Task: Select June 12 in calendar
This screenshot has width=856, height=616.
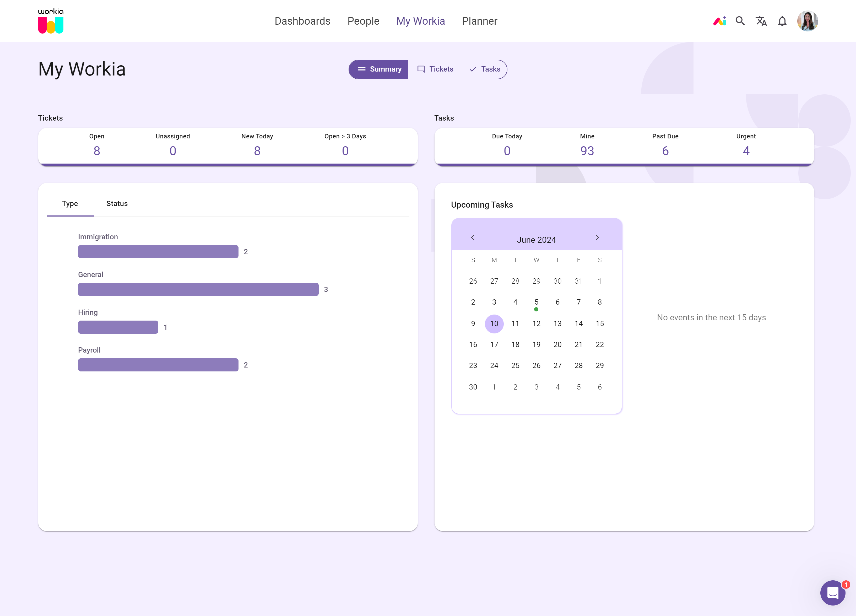Action: [x=536, y=324]
